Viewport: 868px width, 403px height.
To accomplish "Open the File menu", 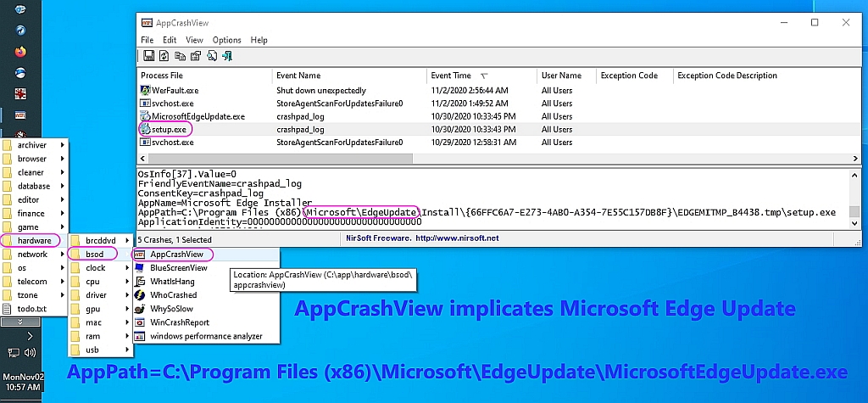I will (147, 40).
